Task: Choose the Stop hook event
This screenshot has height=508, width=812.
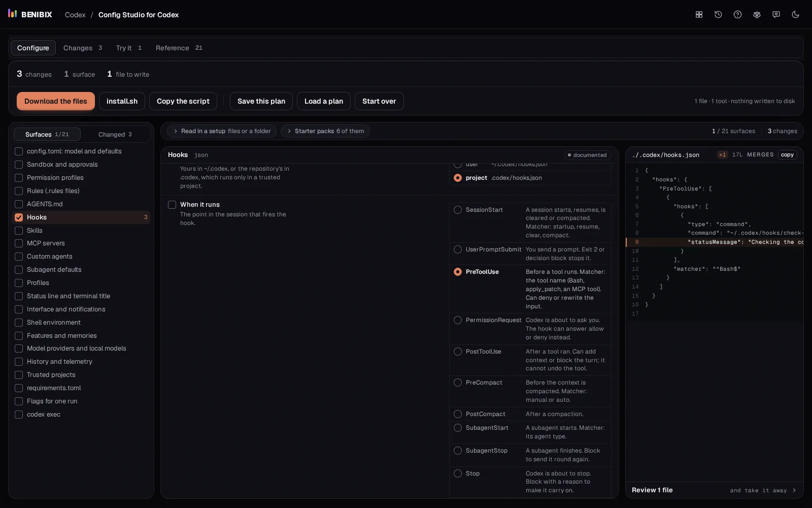Action: (458, 473)
